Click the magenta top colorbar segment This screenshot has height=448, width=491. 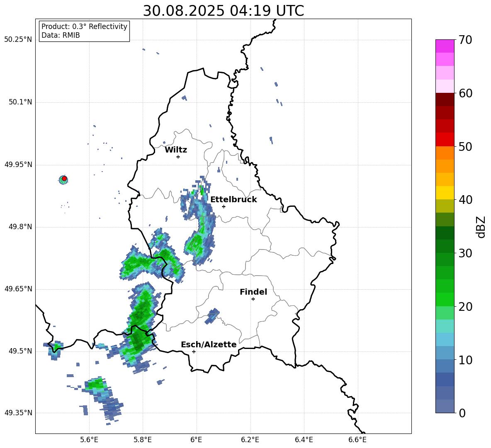(x=445, y=46)
